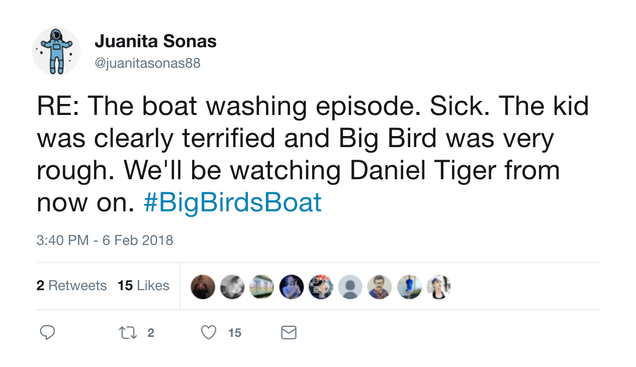636x367 pixels.
Task: View the list of 2 Retweets
Action: coord(71,285)
